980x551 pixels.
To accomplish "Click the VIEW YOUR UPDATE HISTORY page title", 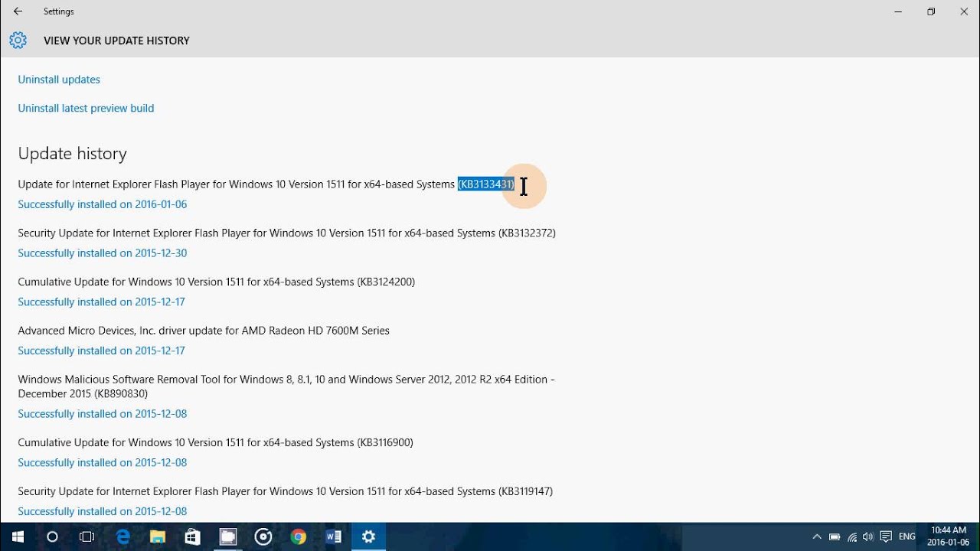I will [x=116, y=41].
